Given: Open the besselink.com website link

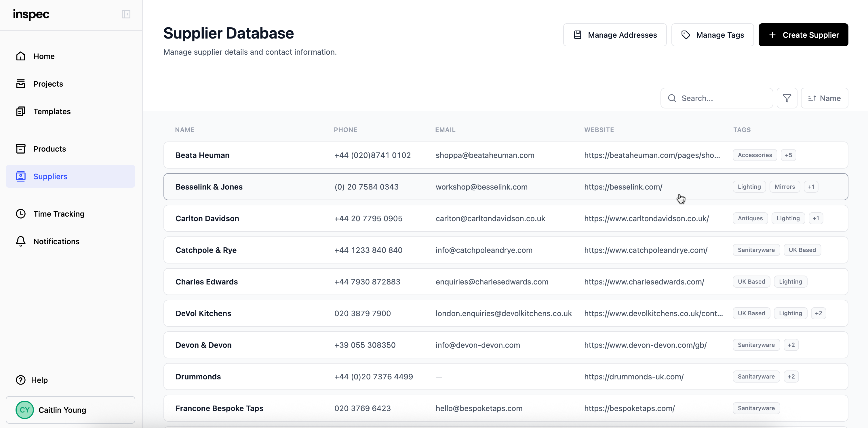Looking at the screenshot, I should [x=623, y=187].
